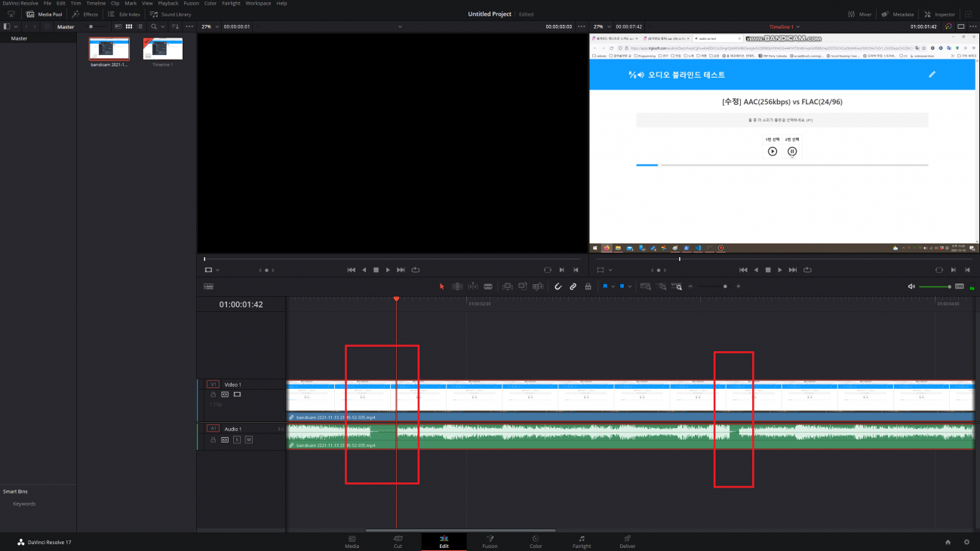Viewport: 980px width, 551px height.
Task: Open the Metadata panel
Action: (x=897, y=14)
